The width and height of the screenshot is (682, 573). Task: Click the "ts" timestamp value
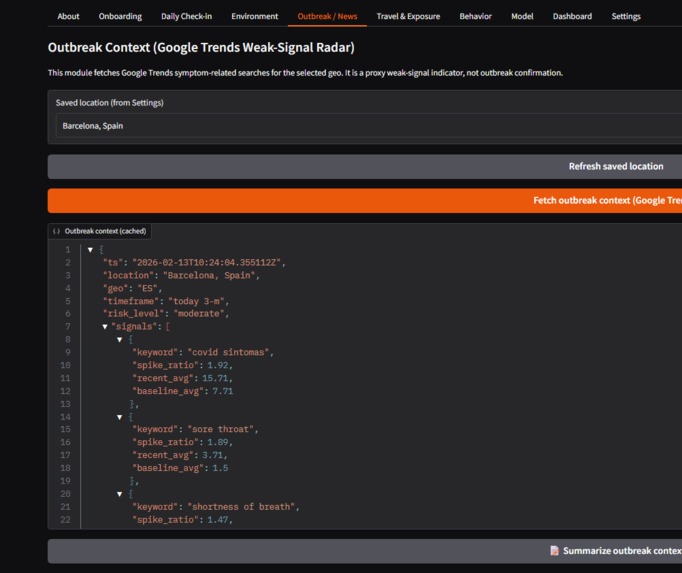tap(207, 262)
